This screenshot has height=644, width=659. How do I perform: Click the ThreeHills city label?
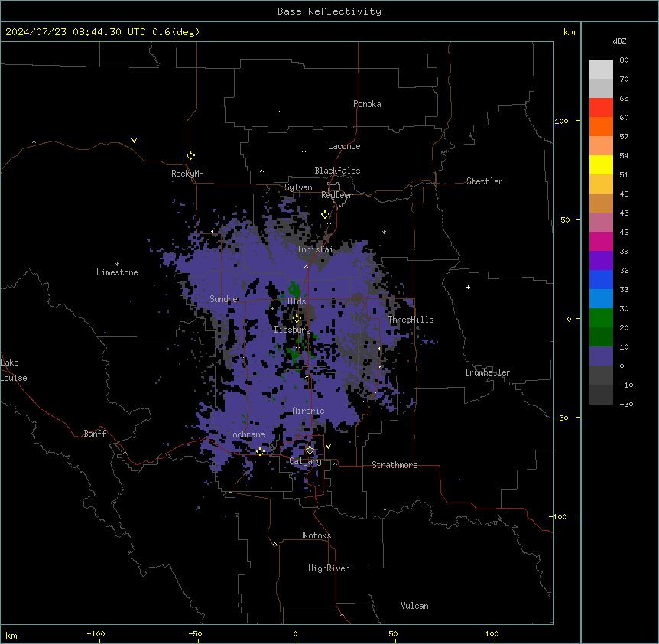click(411, 320)
